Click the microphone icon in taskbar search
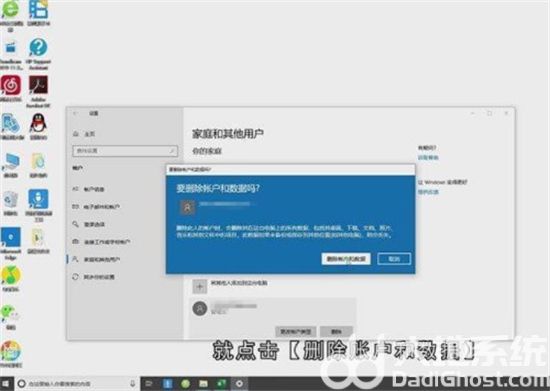This screenshot has width=550, height=391. [133, 384]
